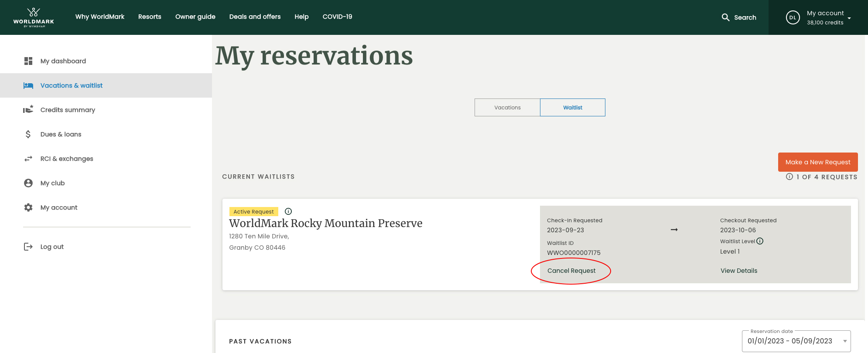Screen dimensions: 868x353
Task: Click the bed icon beside Vacations & waitlist
Action: pyautogui.click(x=28, y=85)
